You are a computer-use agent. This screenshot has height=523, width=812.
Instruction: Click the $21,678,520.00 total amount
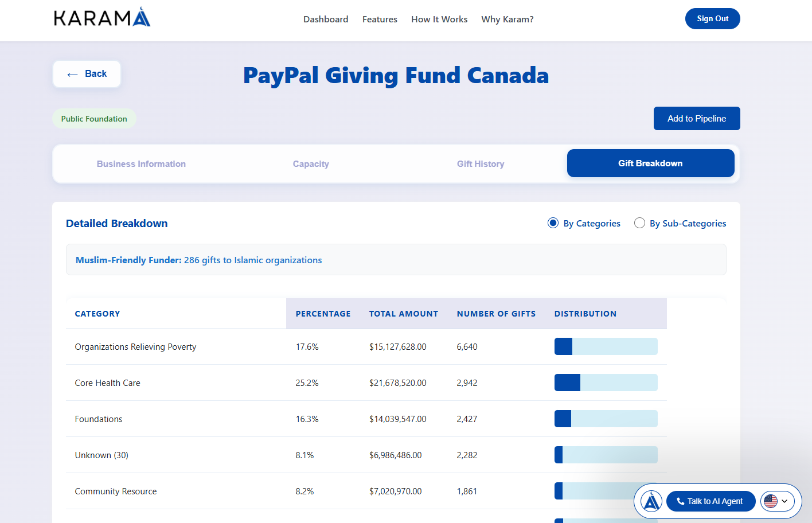coord(398,383)
